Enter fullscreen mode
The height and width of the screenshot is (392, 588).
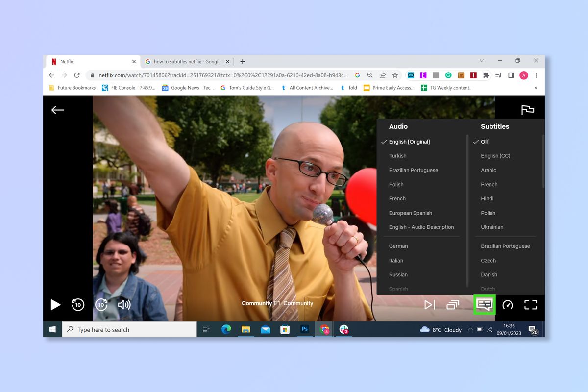[x=531, y=304]
